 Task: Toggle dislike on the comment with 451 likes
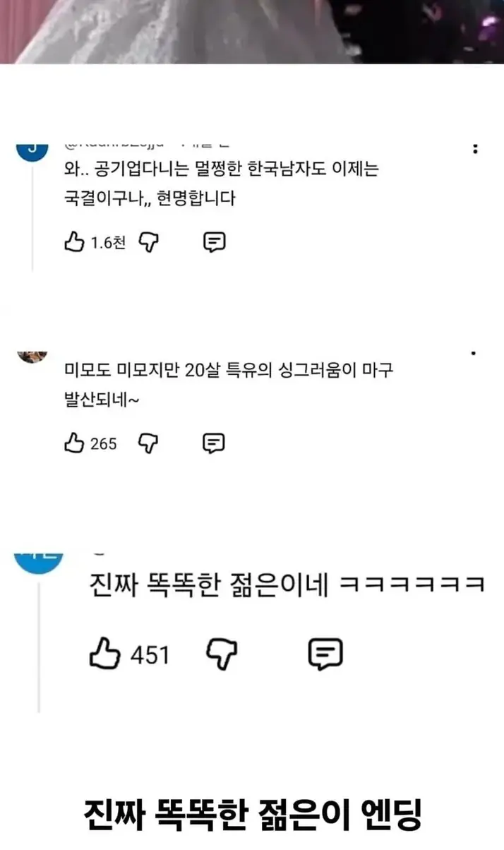222,654
